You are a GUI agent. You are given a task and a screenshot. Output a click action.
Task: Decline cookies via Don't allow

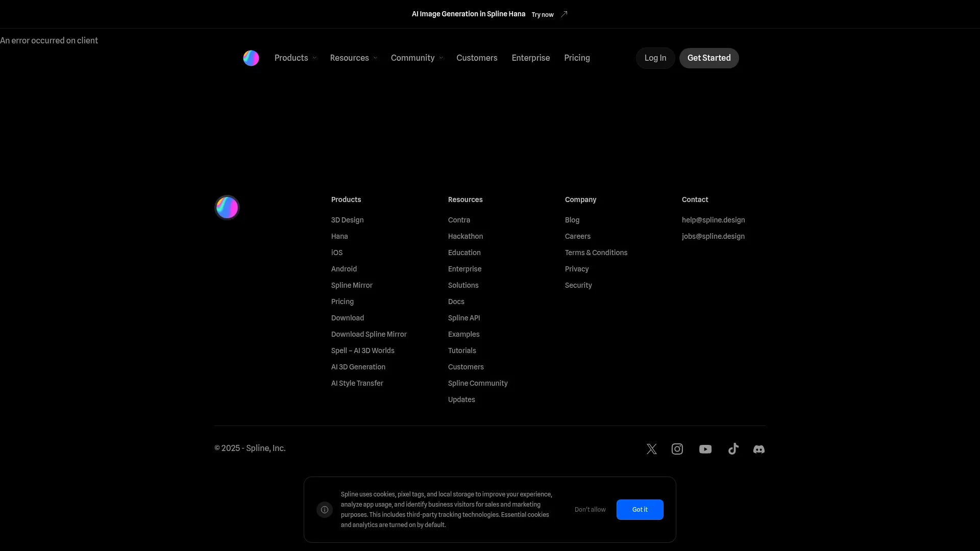(x=590, y=510)
